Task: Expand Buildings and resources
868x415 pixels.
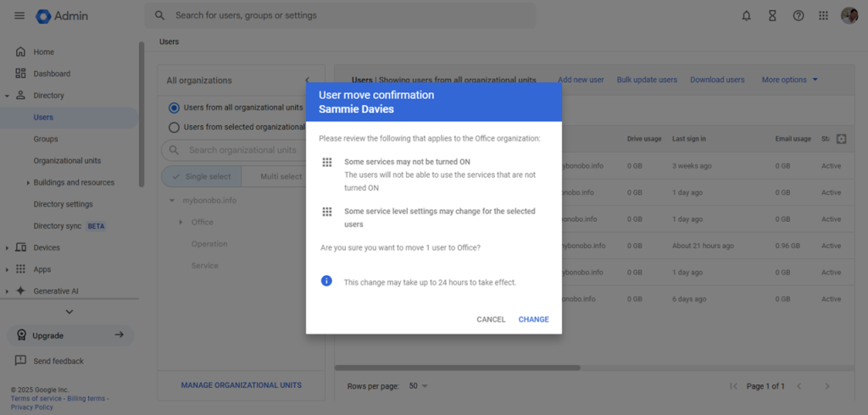Action: (x=28, y=183)
